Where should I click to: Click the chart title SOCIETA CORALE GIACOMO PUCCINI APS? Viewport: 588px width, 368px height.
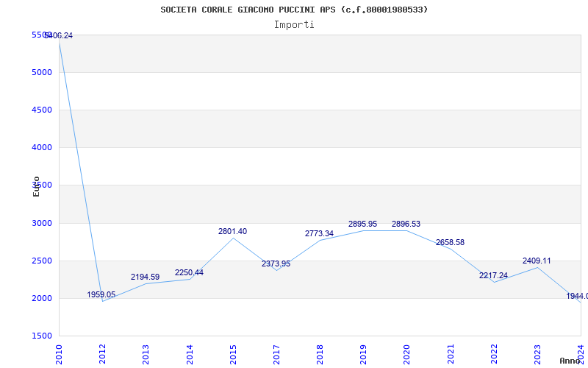(294, 10)
